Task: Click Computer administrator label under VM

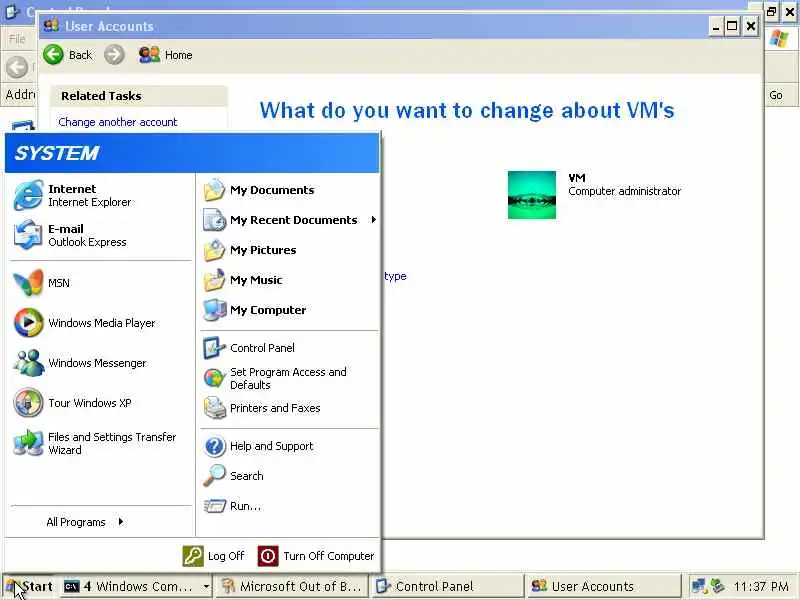Action: [624, 191]
